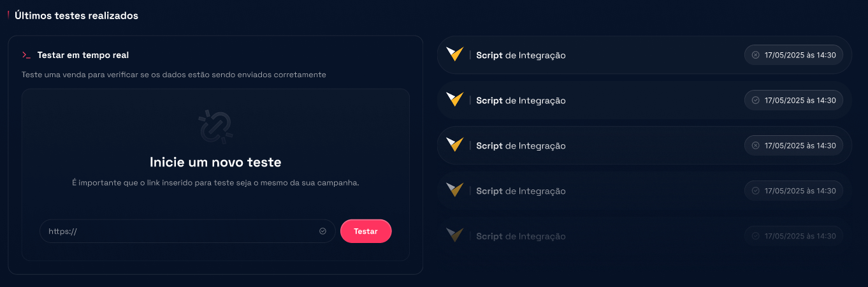Click the success check icon in the fourth test row
Image resolution: width=868 pixels, height=287 pixels.
coord(755,191)
